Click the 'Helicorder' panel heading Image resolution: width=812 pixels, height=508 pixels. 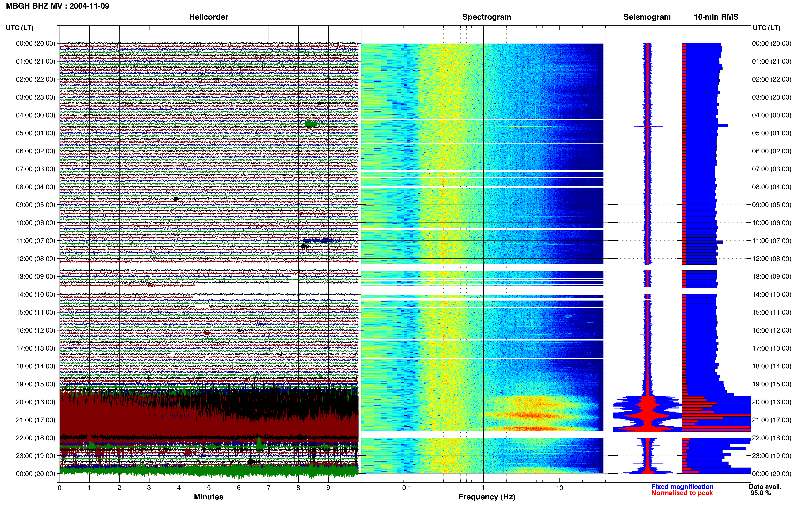click(x=209, y=17)
